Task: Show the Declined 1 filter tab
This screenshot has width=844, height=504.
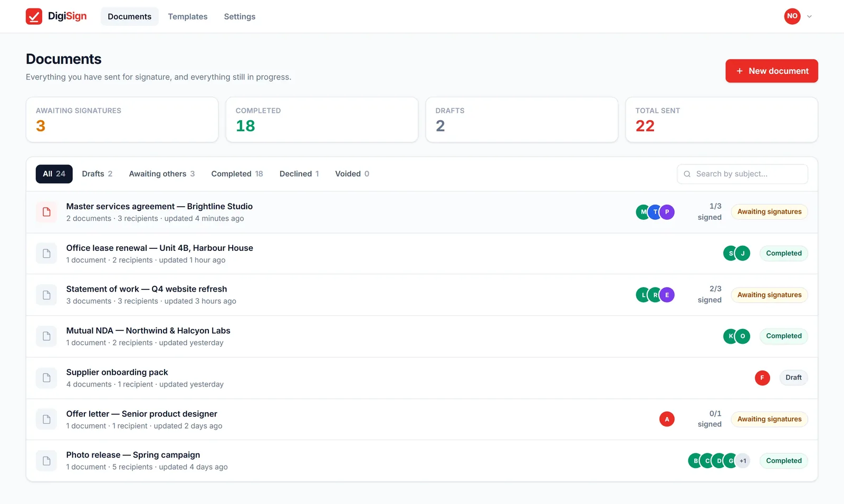Action: pyautogui.click(x=299, y=174)
